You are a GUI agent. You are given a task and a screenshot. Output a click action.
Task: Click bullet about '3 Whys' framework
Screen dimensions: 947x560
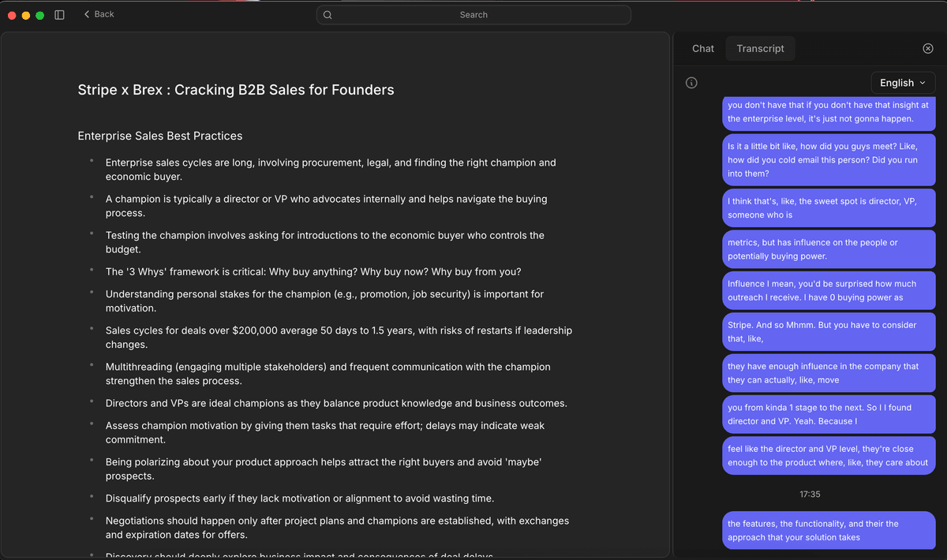(313, 272)
